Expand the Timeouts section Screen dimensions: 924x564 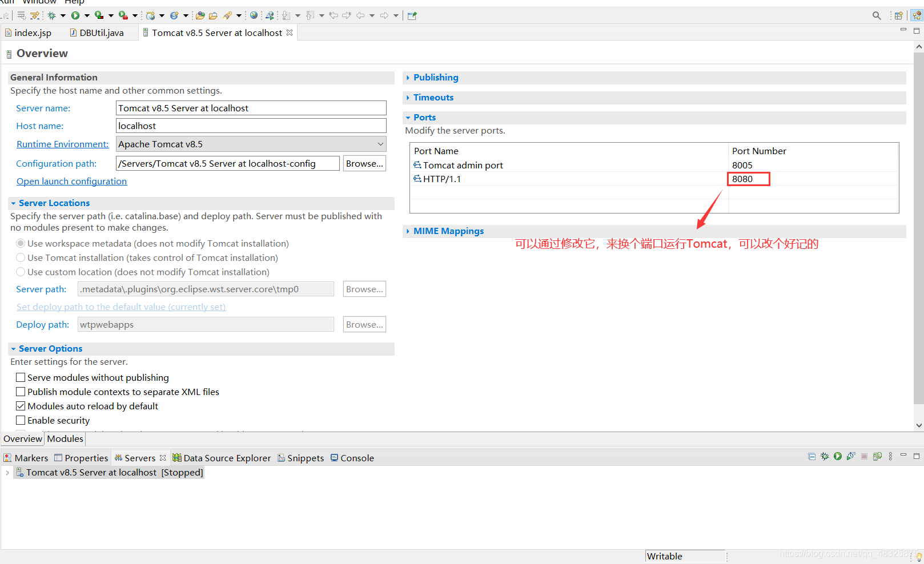[408, 98]
